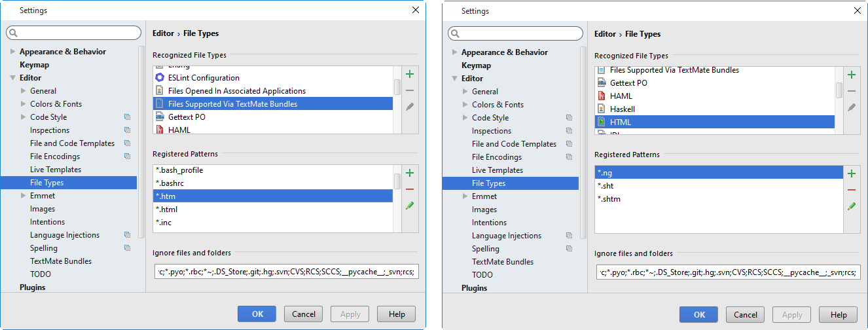
Task: Add a registered pattern in right window
Action: [x=852, y=174]
